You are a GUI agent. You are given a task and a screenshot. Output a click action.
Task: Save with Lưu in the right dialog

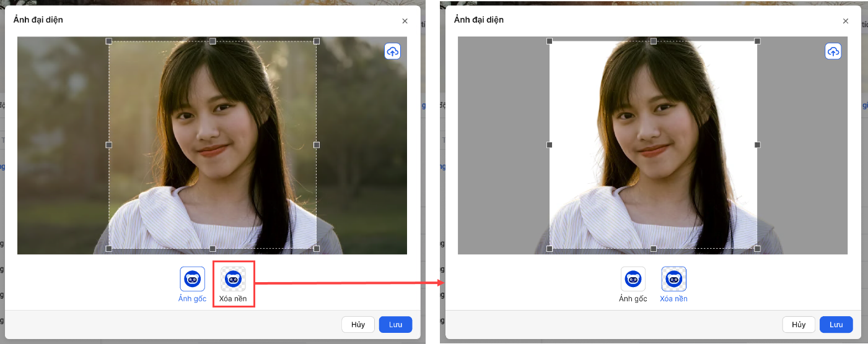tap(836, 325)
